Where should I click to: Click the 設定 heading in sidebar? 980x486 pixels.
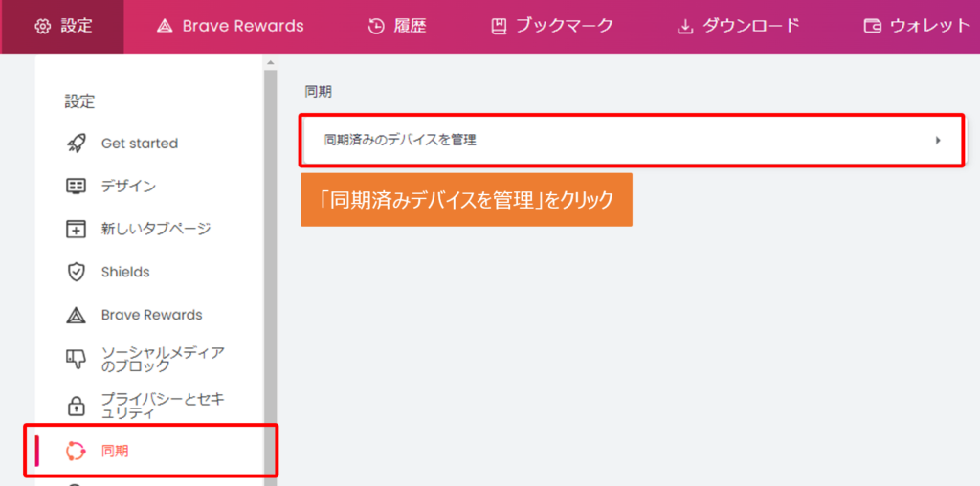[x=79, y=101]
